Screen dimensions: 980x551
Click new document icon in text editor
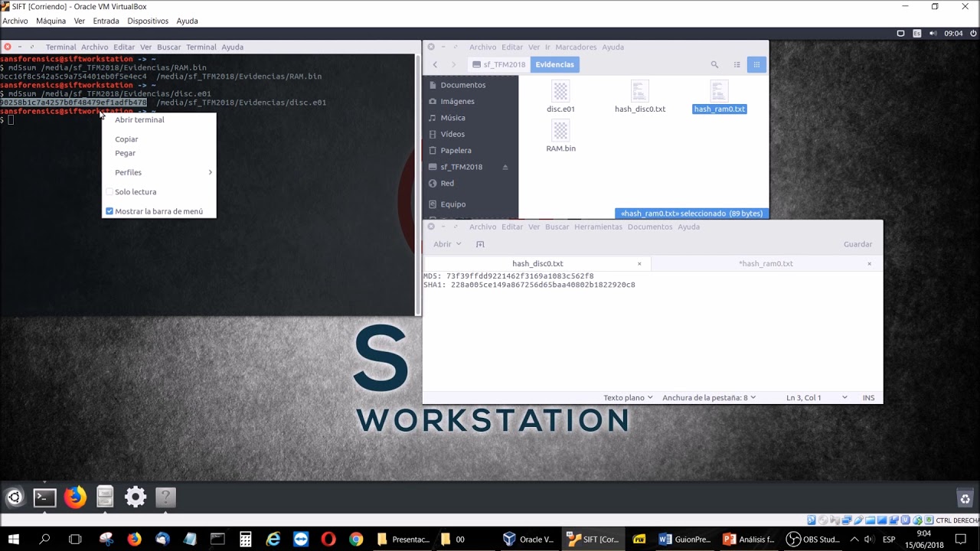(480, 244)
